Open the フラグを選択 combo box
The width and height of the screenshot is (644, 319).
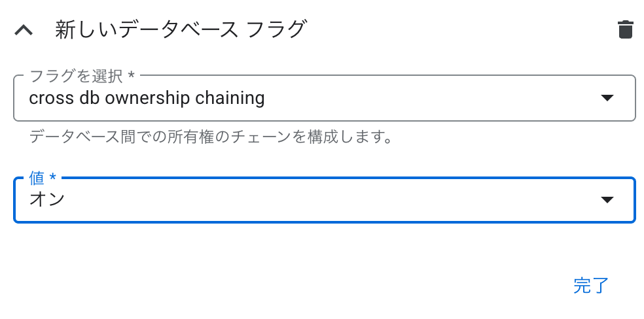pos(325,98)
